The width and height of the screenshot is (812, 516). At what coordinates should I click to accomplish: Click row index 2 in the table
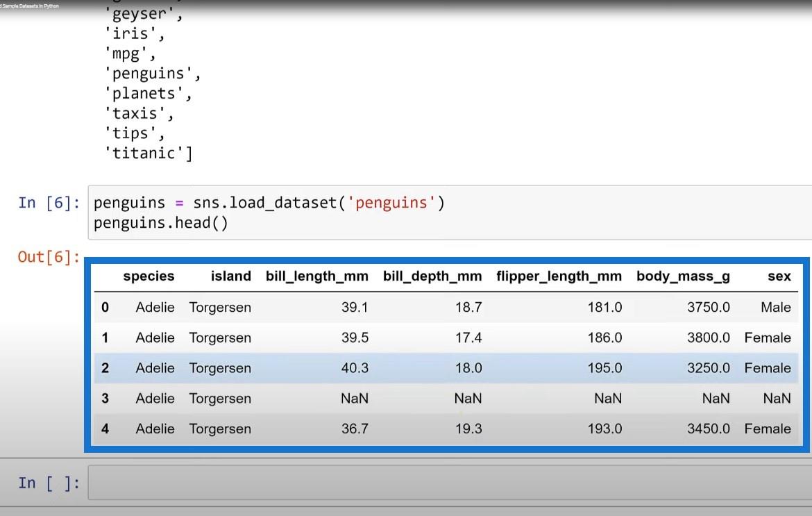click(x=105, y=368)
